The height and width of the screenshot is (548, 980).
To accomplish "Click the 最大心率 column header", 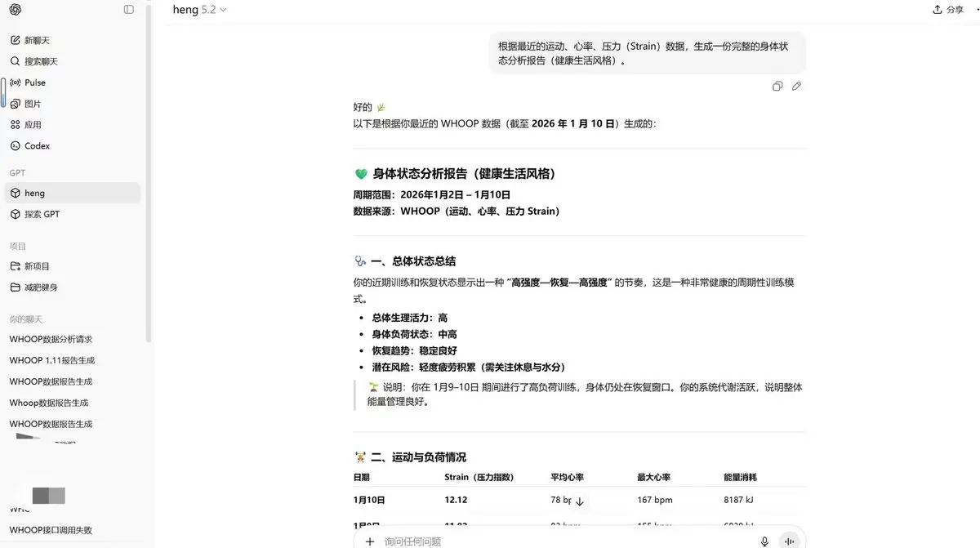I will 653,477.
